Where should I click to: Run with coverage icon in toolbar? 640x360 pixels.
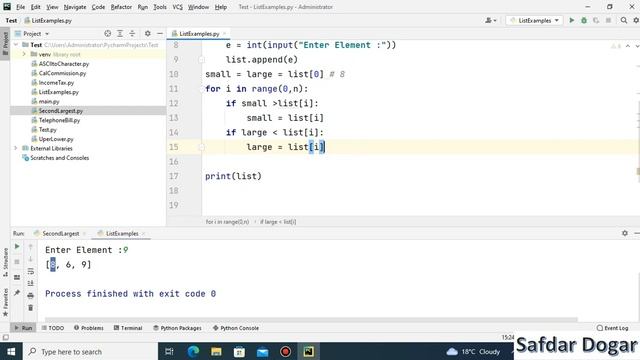pyautogui.click(x=596, y=20)
